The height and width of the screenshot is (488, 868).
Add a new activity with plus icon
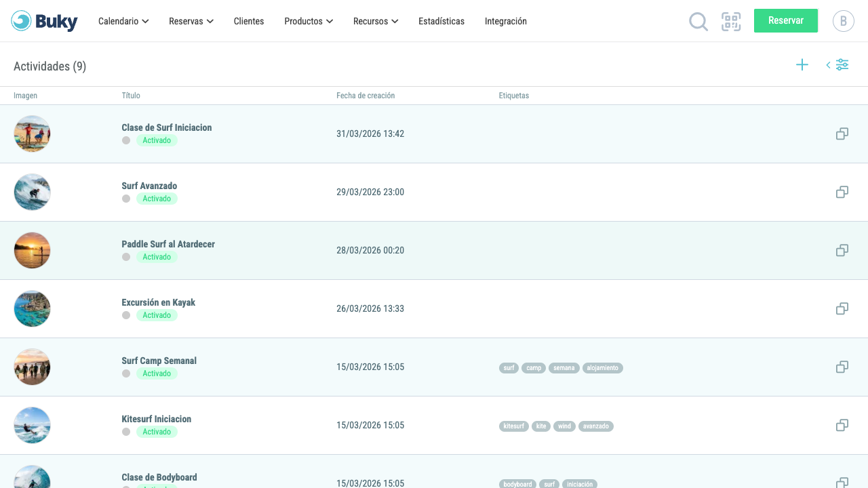point(802,65)
